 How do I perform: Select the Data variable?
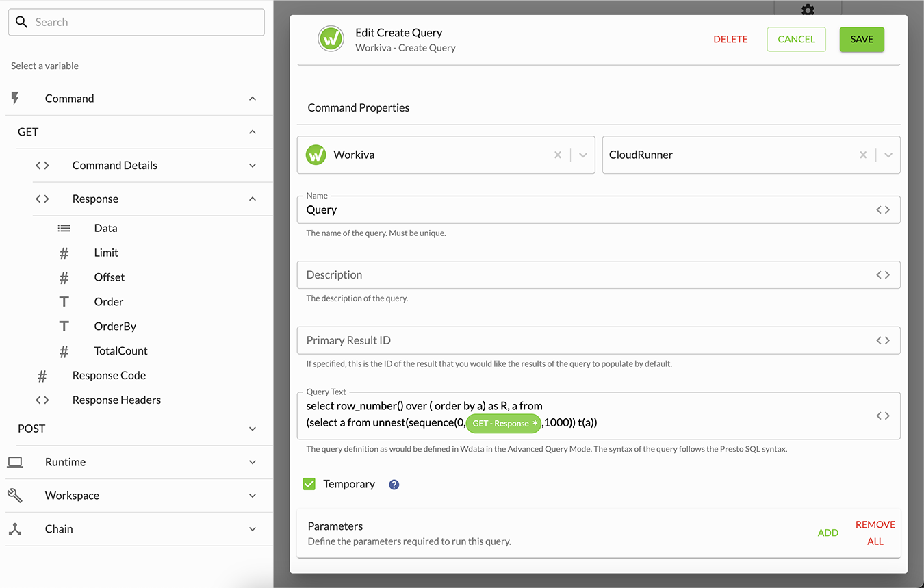[106, 229]
